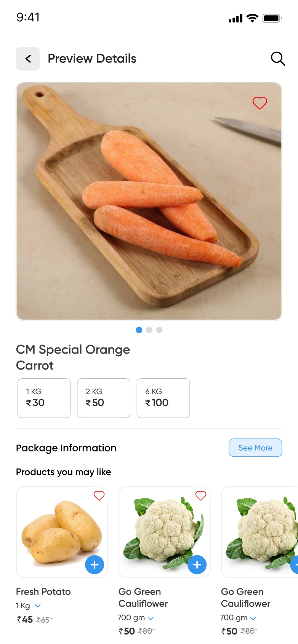The image size is (298, 644).
Task: Favorite the carrot with heart icon
Action: click(260, 103)
